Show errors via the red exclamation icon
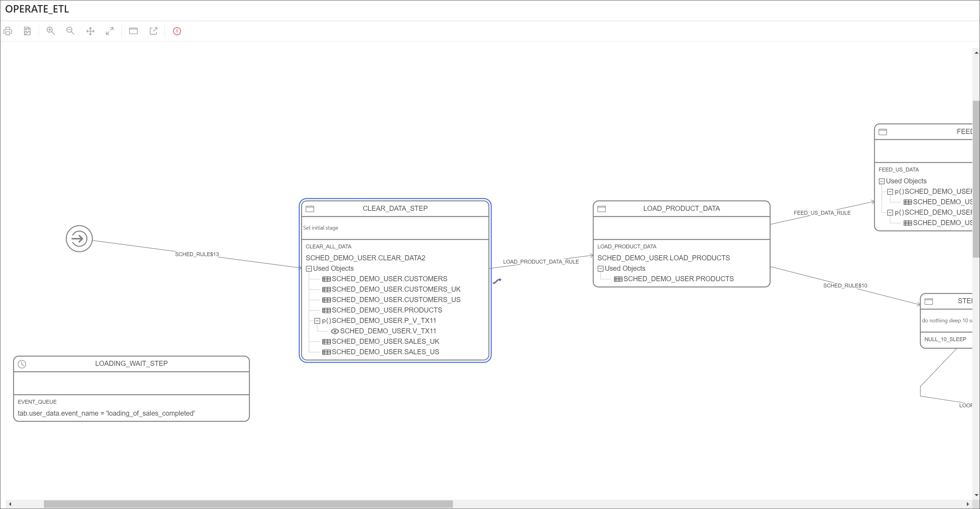Screen dimensions: 980x509 pyautogui.click(x=177, y=31)
